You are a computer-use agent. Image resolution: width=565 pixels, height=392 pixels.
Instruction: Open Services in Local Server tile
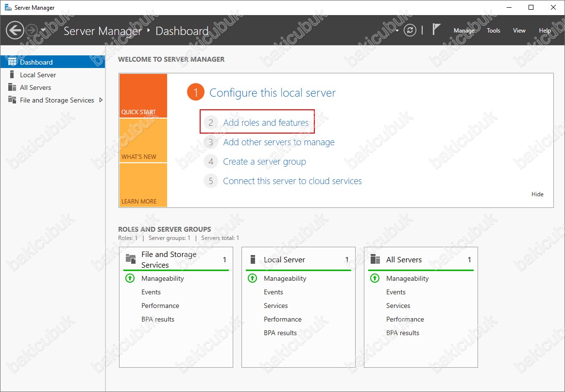click(x=275, y=306)
